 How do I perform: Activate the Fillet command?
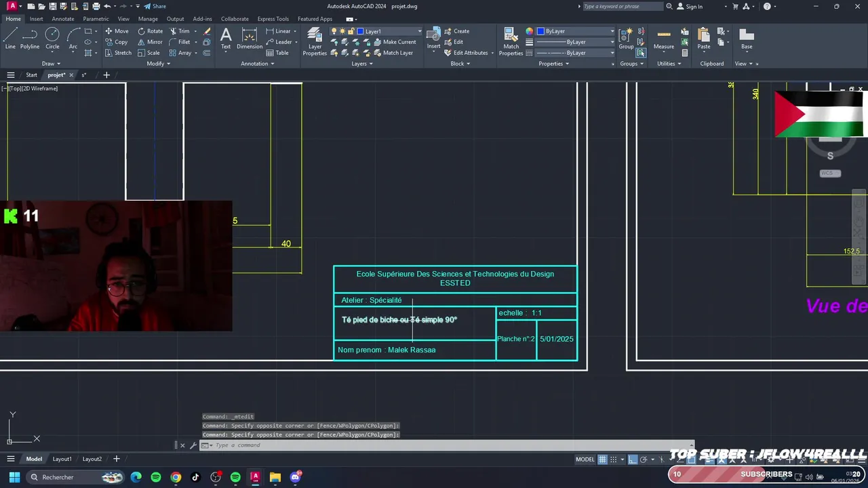point(180,42)
